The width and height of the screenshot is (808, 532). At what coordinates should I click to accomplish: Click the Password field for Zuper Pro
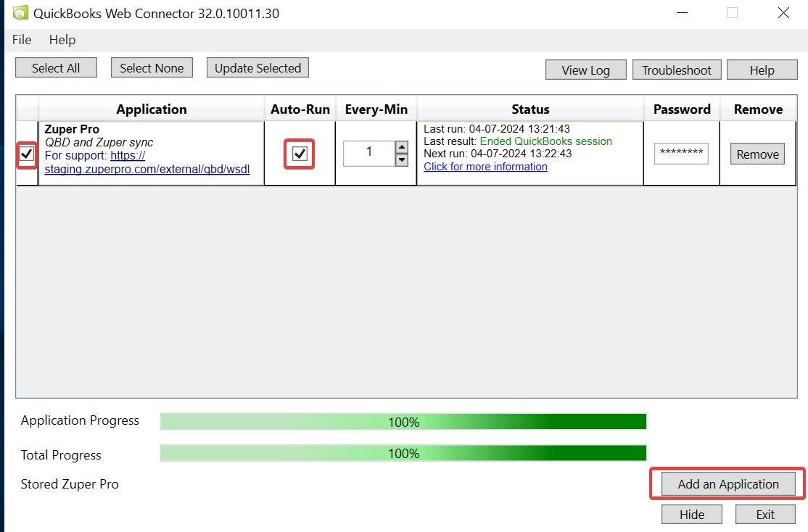pyautogui.click(x=681, y=154)
